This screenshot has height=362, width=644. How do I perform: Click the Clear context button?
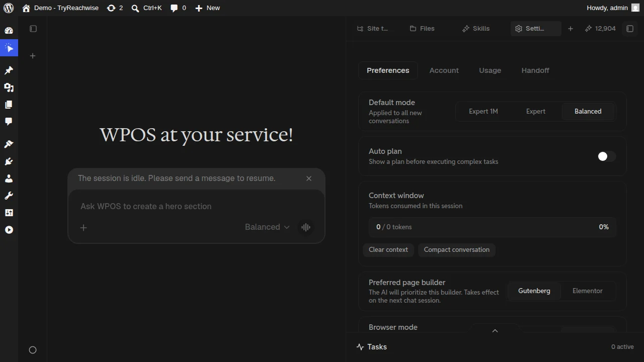[388, 250]
